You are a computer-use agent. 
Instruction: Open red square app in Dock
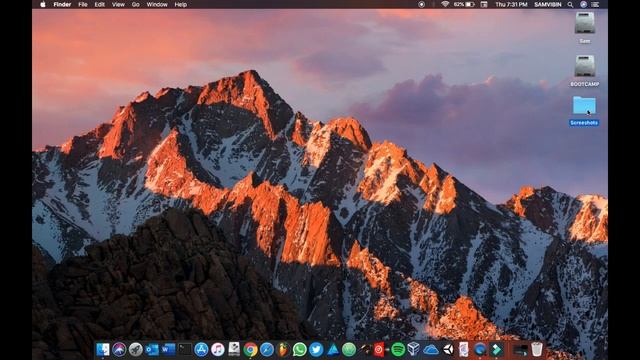point(379,349)
